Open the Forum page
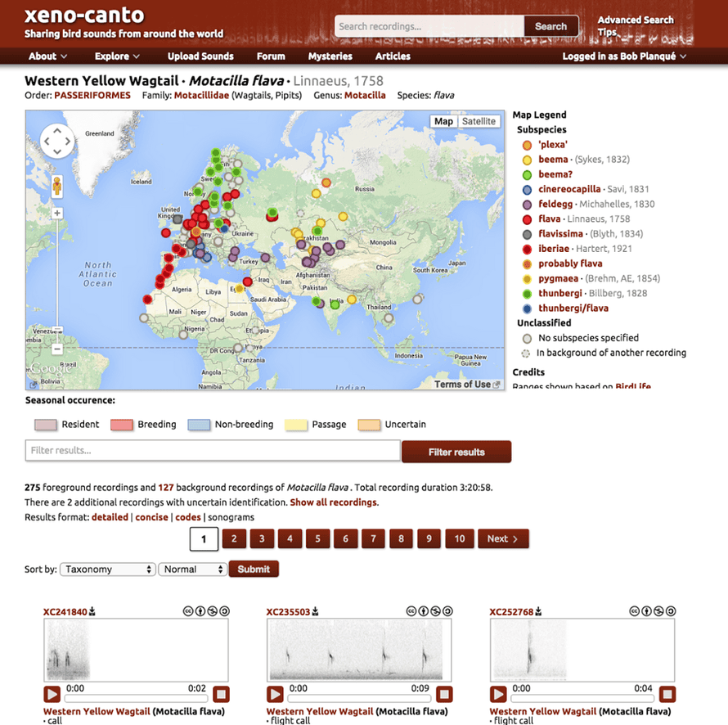Screen dimensions: 728x725 pos(271,56)
